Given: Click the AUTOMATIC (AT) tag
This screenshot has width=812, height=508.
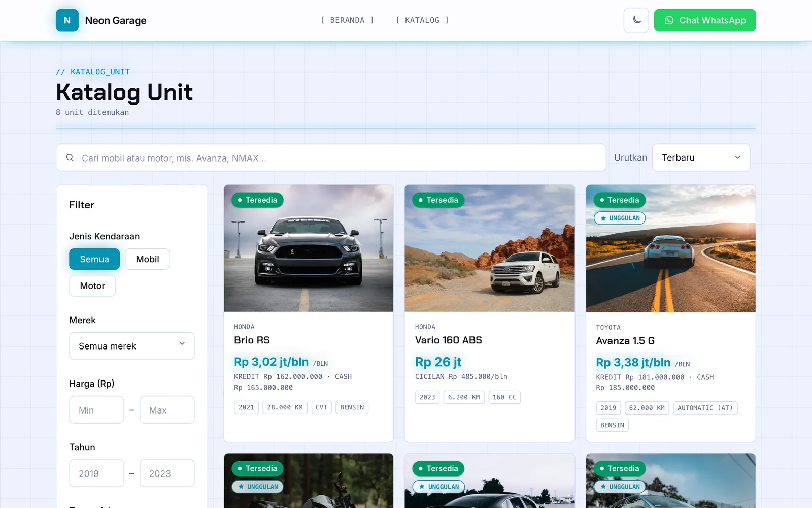Looking at the screenshot, I should pos(705,408).
